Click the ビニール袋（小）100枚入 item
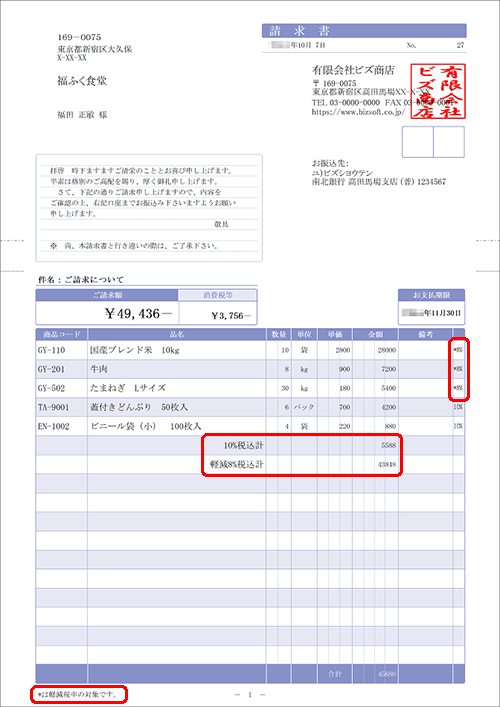Viewport: 500px width, 707px height. tap(146, 426)
